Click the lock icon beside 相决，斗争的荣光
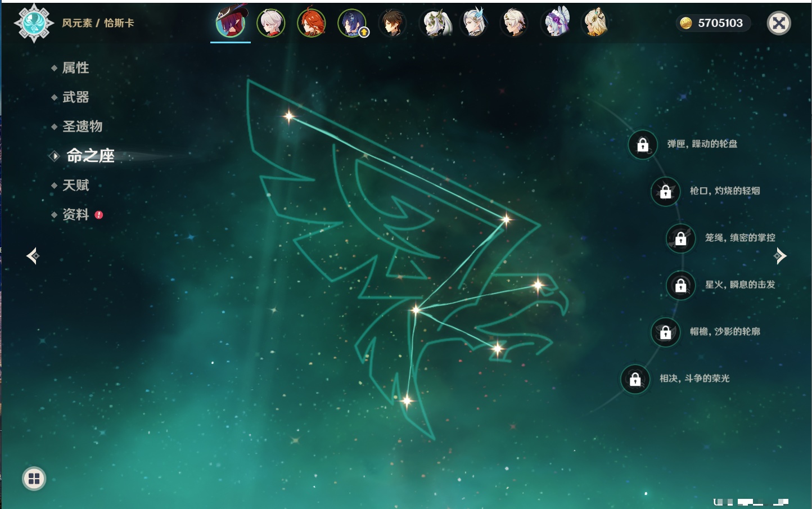 [635, 379]
